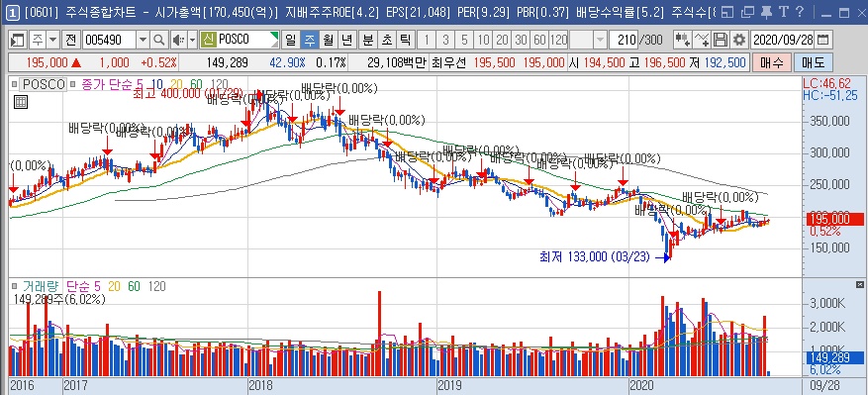The image size is (868, 395).
Task: Click the small square before 거래량 legend
Action: [x=14, y=285]
